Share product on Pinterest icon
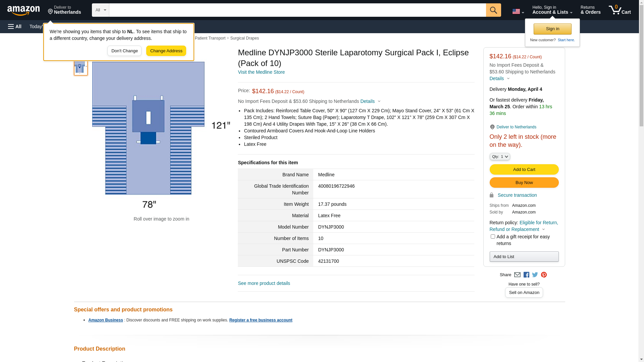The width and height of the screenshot is (644, 362). [x=544, y=275]
